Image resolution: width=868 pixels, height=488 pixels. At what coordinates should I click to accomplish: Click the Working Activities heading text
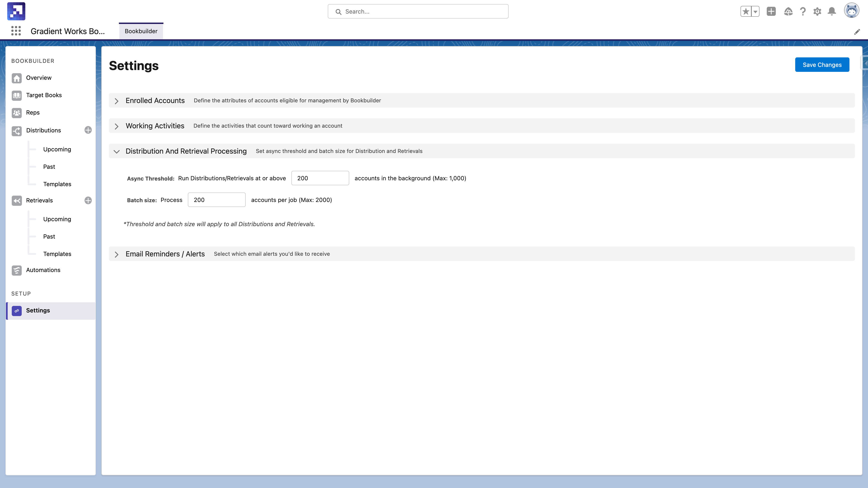(155, 126)
